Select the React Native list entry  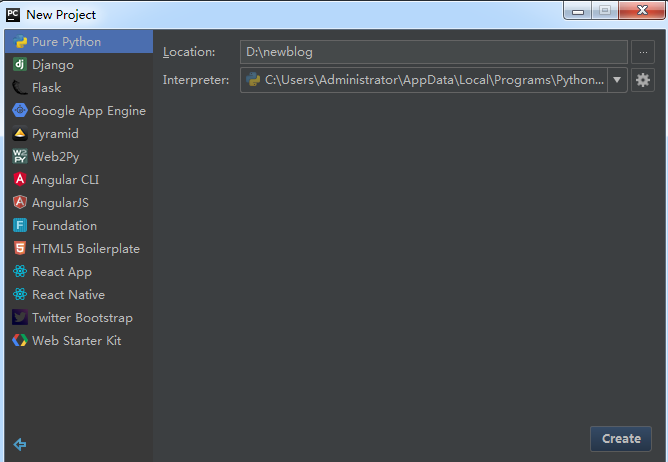(68, 295)
